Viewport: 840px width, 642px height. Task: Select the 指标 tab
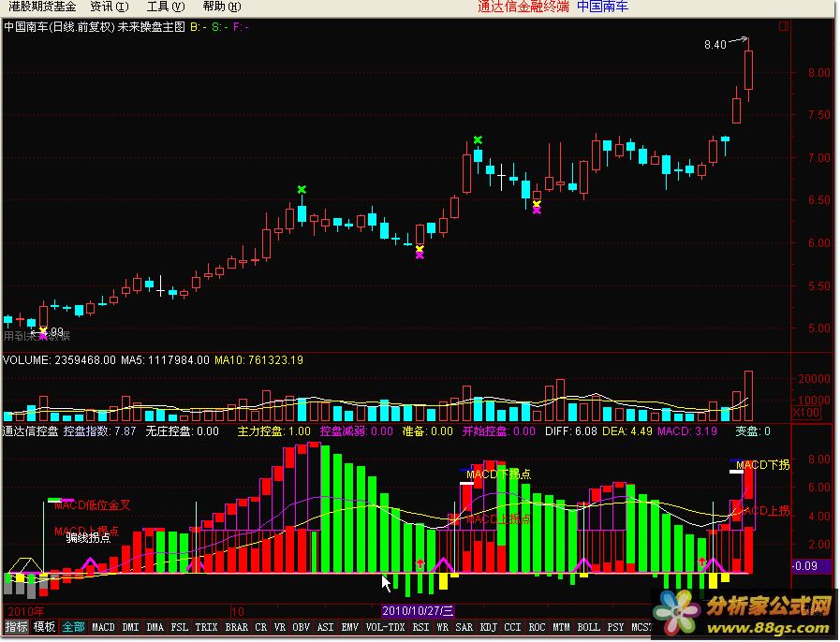16,626
